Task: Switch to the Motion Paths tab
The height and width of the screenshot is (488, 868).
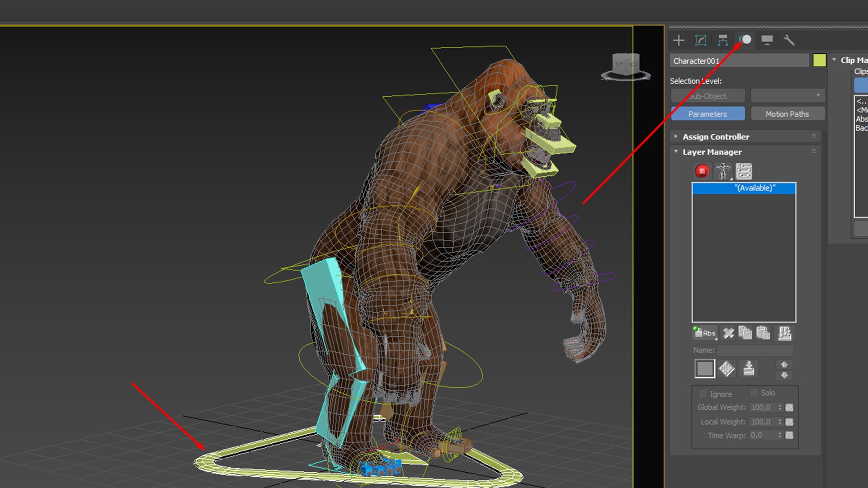Action: pyautogui.click(x=788, y=114)
